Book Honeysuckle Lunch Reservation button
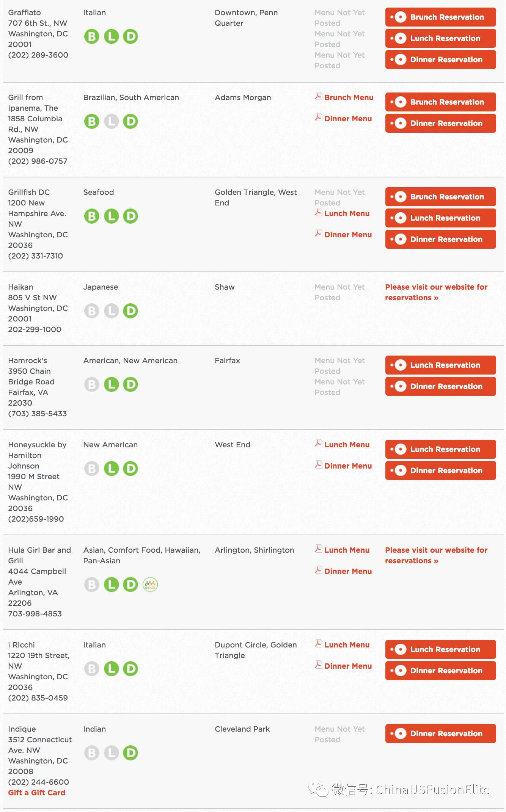The width and height of the screenshot is (506, 812). (x=441, y=449)
